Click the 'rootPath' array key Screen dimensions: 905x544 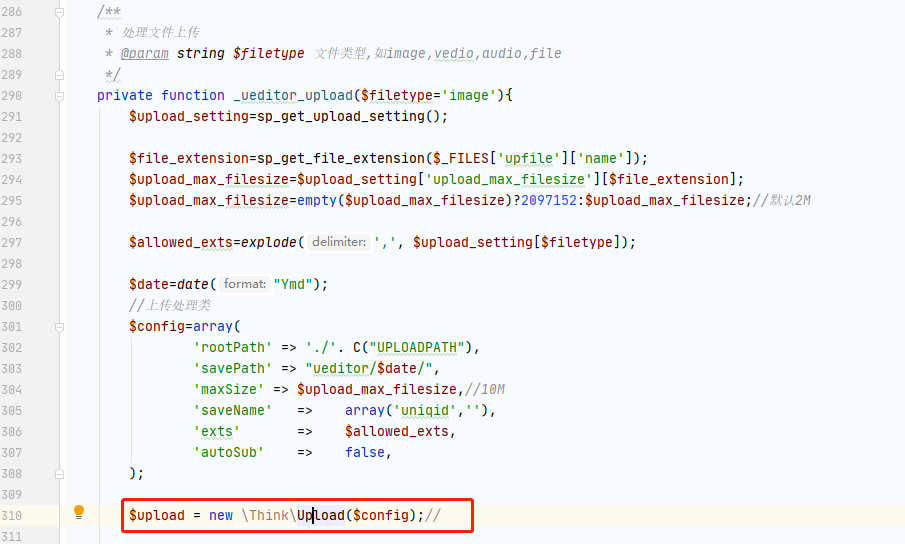[233, 347]
